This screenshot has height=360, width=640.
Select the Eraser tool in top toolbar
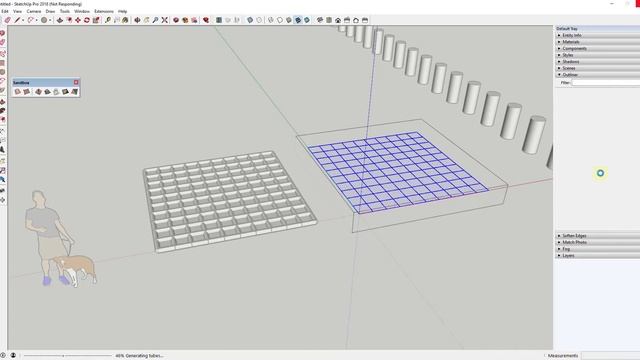(7, 20)
